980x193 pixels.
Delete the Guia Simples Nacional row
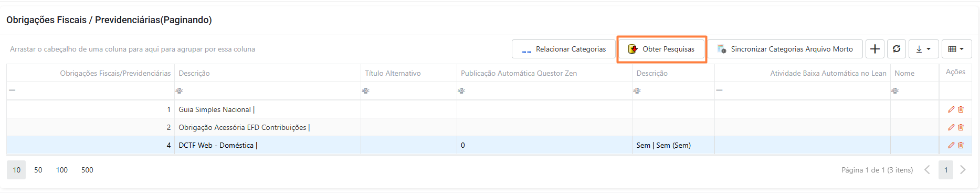961,109
